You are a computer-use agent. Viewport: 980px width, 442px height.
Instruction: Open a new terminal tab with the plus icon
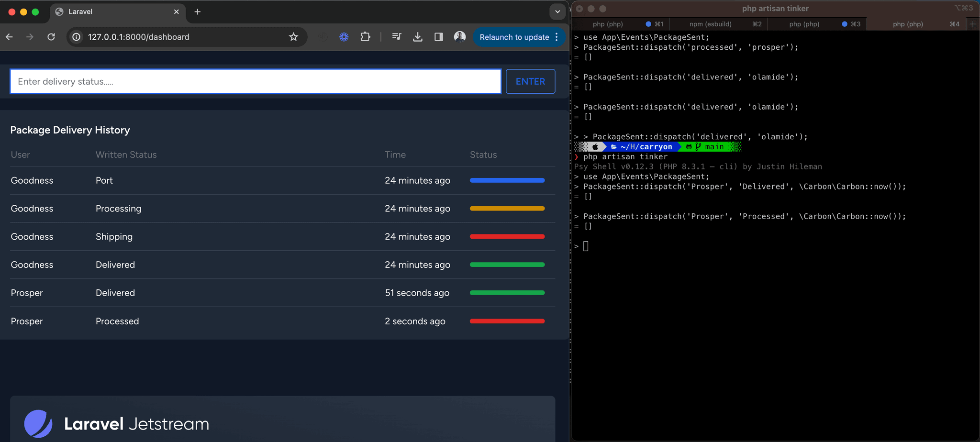click(x=973, y=24)
